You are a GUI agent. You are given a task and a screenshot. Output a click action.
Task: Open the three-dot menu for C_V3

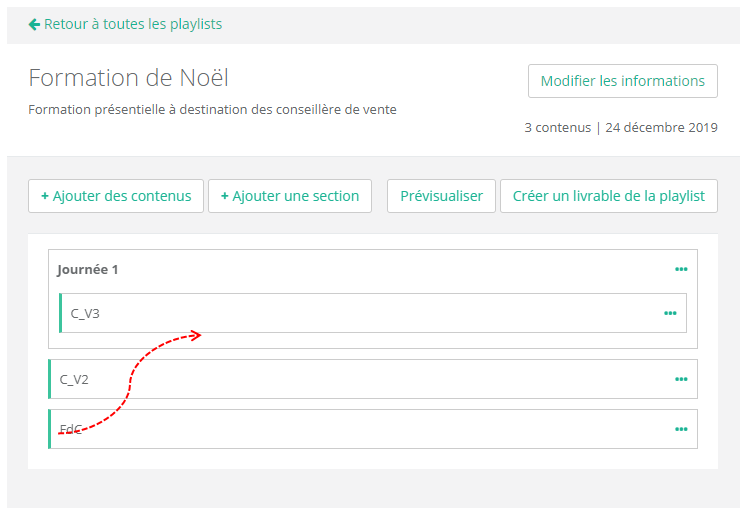(x=670, y=313)
